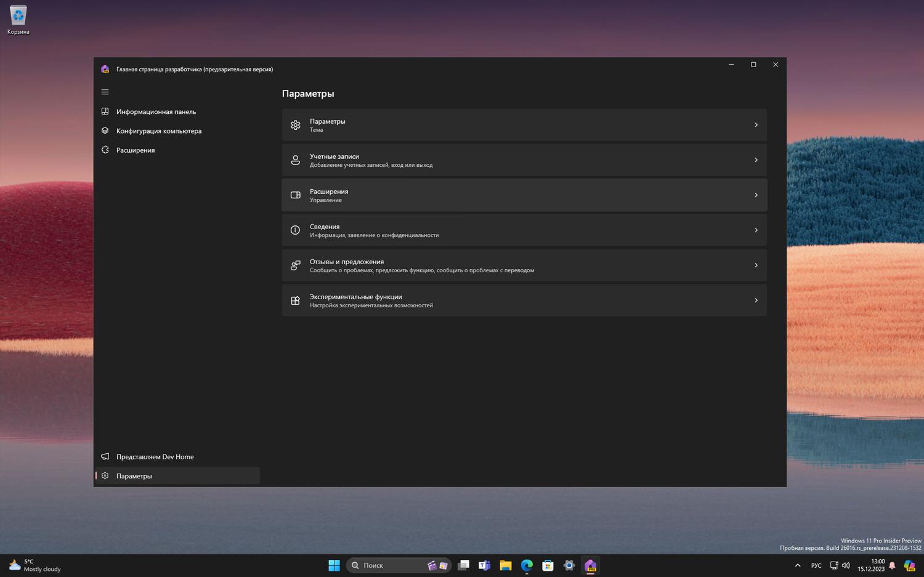Expand the Учетные записи row chevron

[x=756, y=160]
